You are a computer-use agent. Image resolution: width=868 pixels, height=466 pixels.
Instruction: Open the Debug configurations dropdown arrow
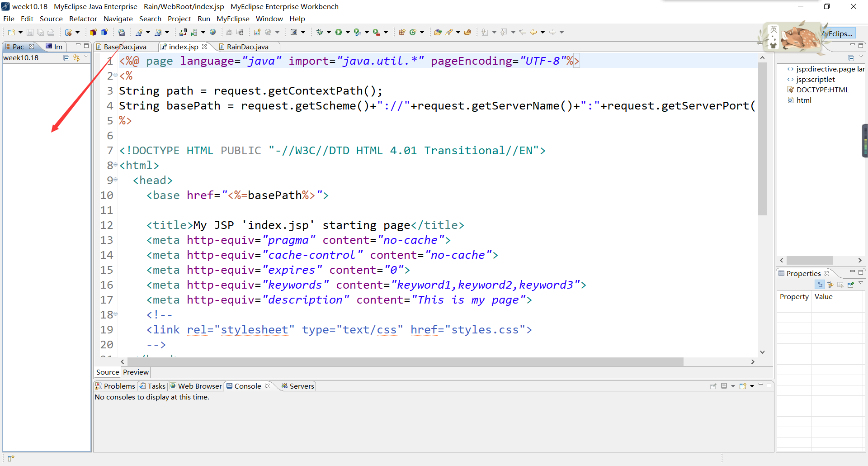click(x=329, y=32)
